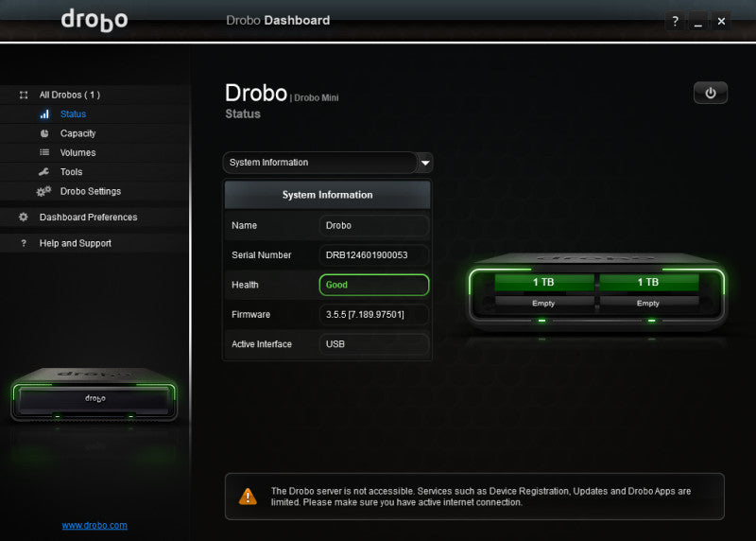Screen dimensions: 756x541
Task: Minimize the Drobo Dashboard window
Action: pyautogui.click(x=698, y=21)
